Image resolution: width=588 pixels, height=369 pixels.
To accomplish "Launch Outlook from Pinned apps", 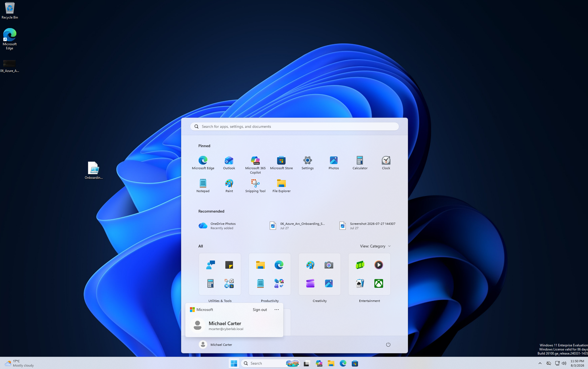I will coord(229,163).
